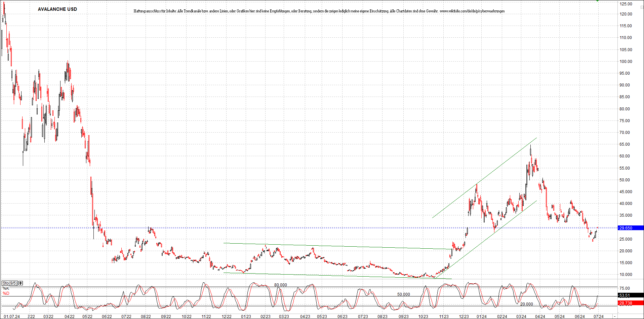
Task: Click the 120.00 price axis label
Action: (x=626, y=14)
